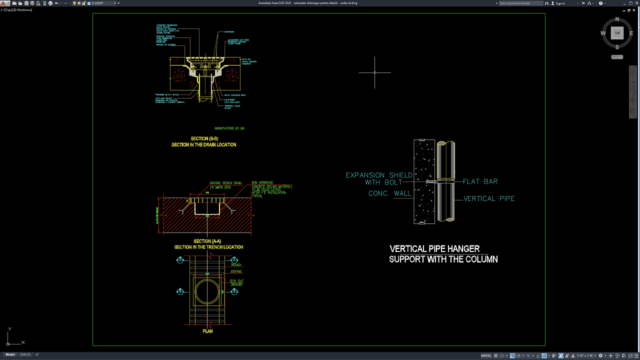Click the hardware acceleration icon
The width and height of the screenshot is (640, 360).
(x=624, y=356)
